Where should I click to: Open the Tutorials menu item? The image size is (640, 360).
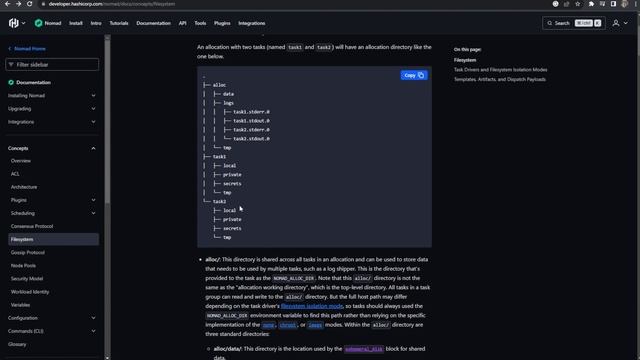click(119, 23)
